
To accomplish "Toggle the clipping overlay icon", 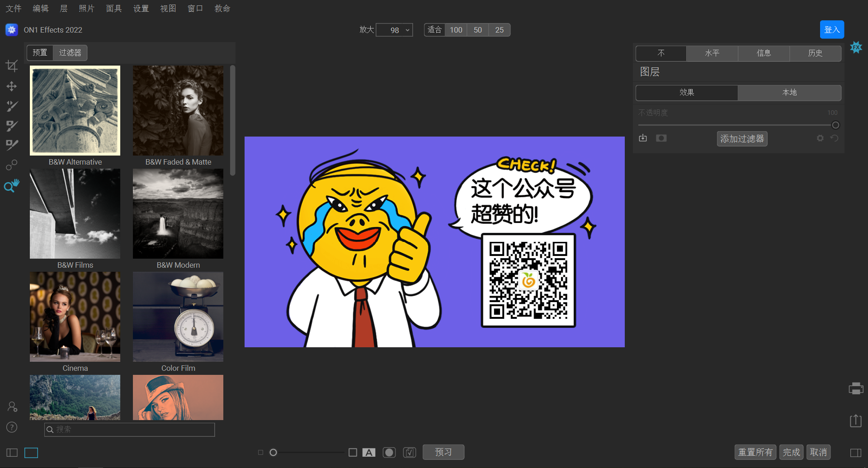I will point(410,452).
